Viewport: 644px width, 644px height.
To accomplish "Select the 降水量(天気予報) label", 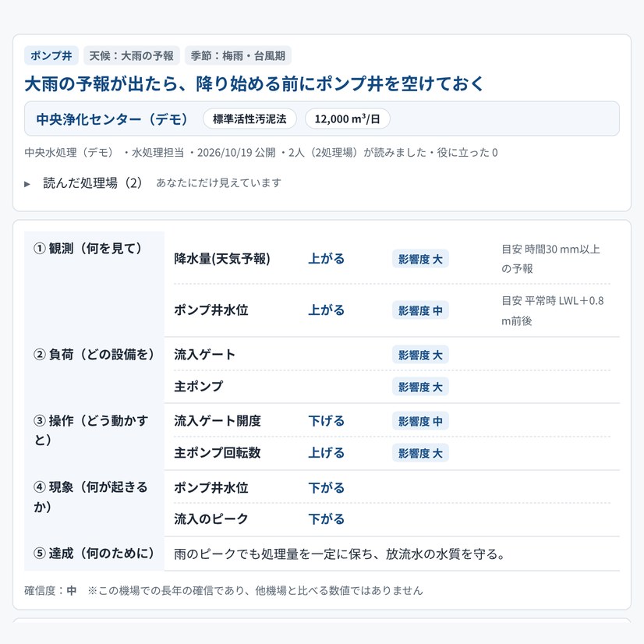I will tap(222, 259).
